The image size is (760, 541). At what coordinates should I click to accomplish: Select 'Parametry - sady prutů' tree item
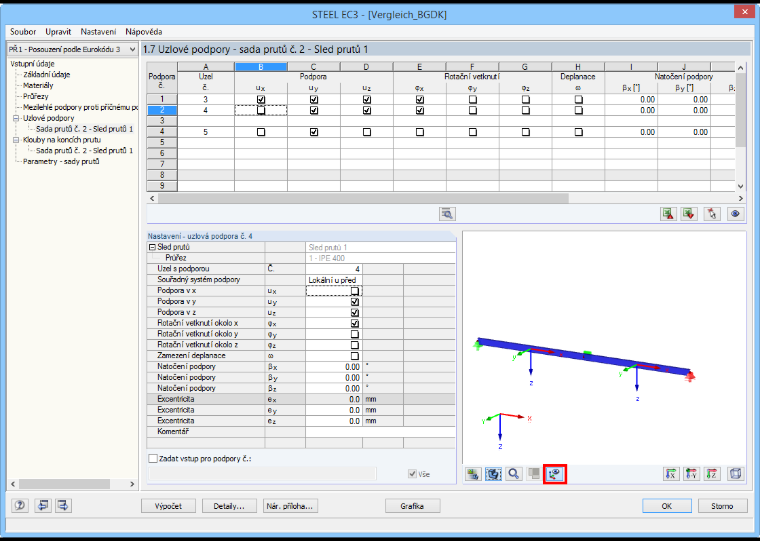pos(61,161)
